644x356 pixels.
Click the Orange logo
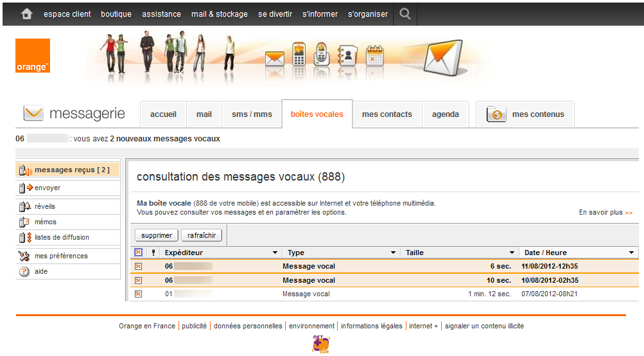pyautogui.click(x=33, y=56)
